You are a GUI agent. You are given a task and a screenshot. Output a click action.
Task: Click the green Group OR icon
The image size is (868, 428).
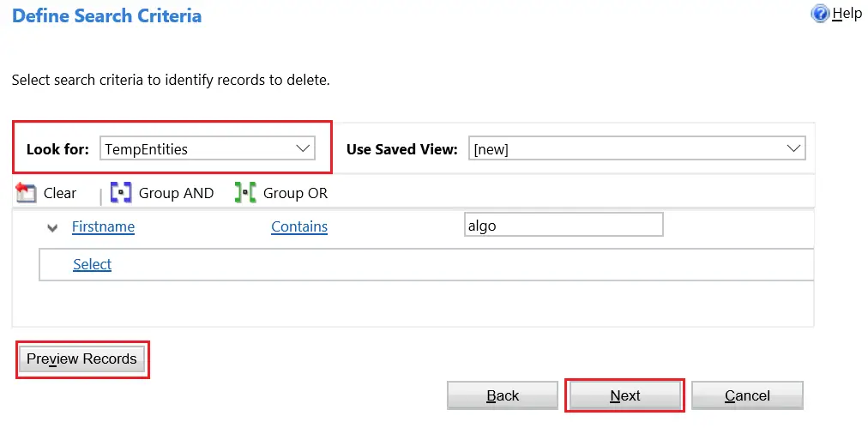pyautogui.click(x=245, y=193)
